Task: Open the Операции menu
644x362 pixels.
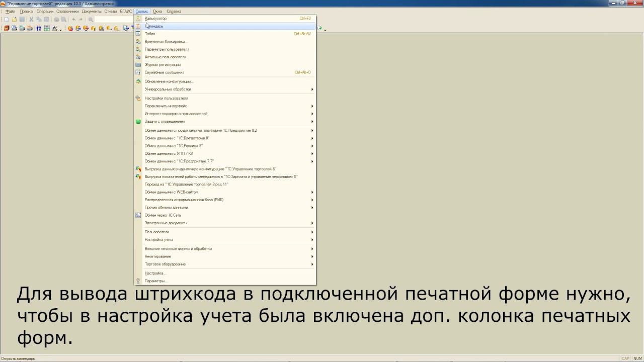Action: coord(45,11)
